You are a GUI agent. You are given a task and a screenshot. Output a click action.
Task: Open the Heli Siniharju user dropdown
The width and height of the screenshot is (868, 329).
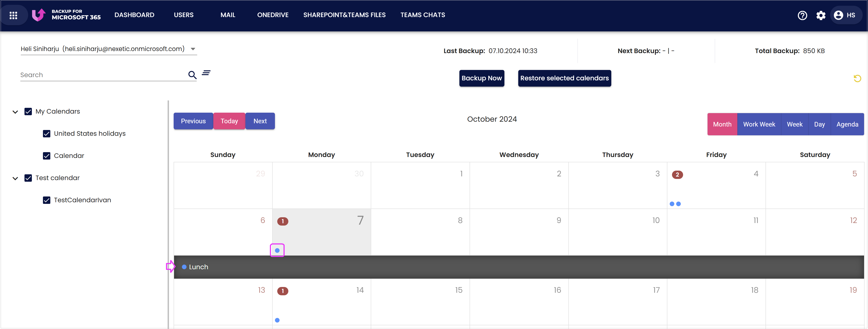[x=108, y=49]
